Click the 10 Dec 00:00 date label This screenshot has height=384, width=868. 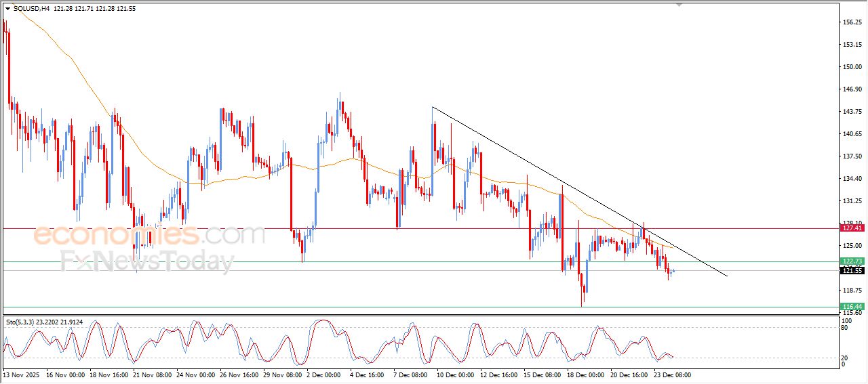click(456, 375)
